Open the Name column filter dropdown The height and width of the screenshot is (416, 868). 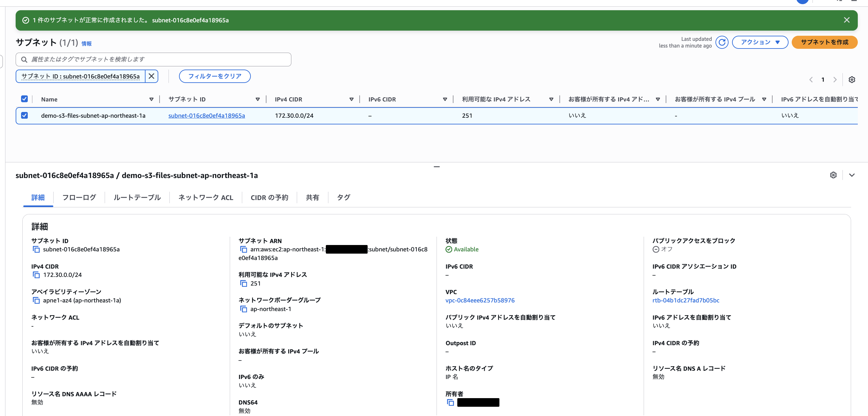[151, 99]
